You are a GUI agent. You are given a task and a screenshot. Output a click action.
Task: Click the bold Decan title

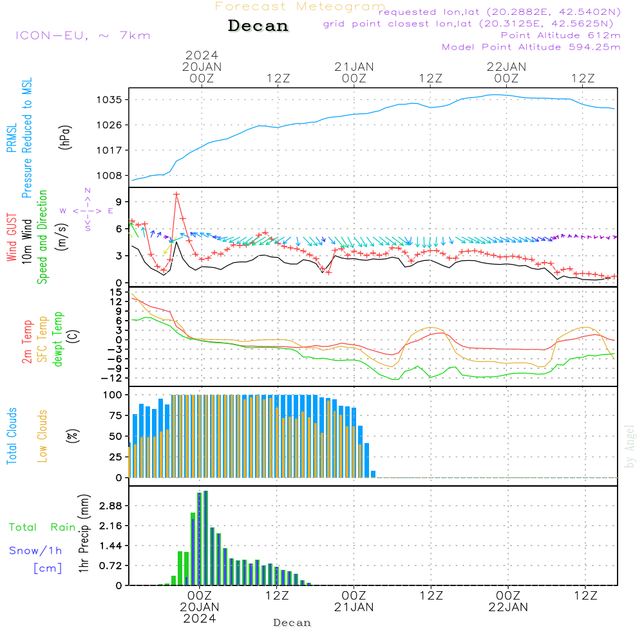258,26
